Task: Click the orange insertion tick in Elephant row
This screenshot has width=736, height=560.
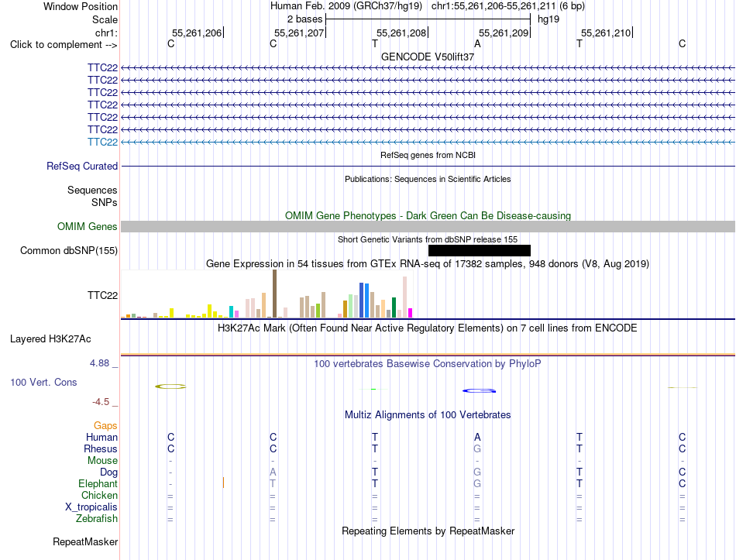Action: coord(223,483)
